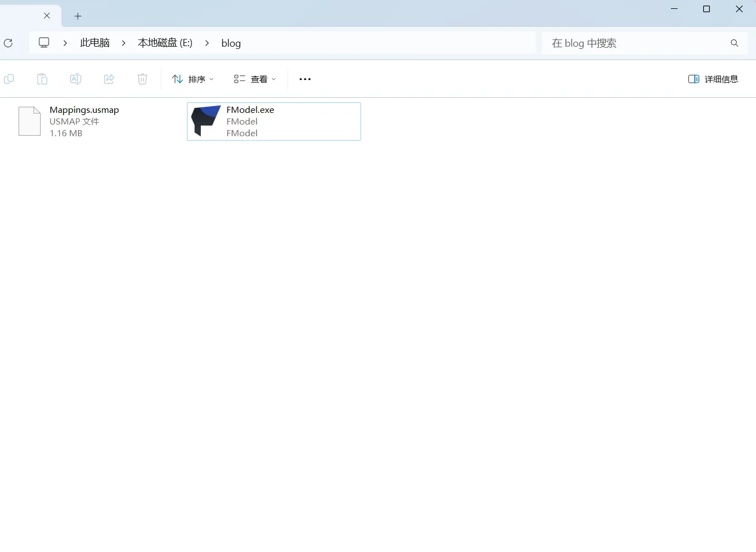This screenshot has height=552, width=756.
Task: Select the FModel.exe application icon
Action: 206,121
